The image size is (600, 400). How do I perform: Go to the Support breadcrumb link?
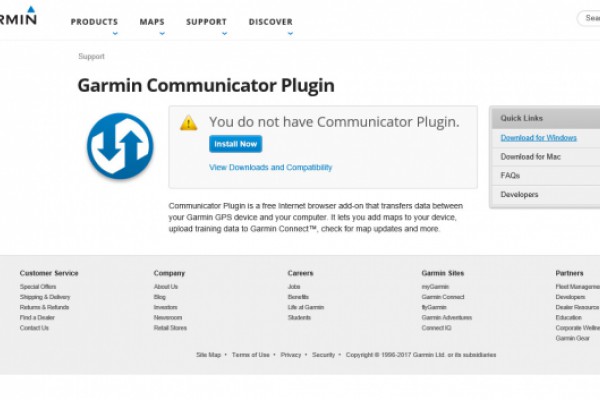pos(91,56)
